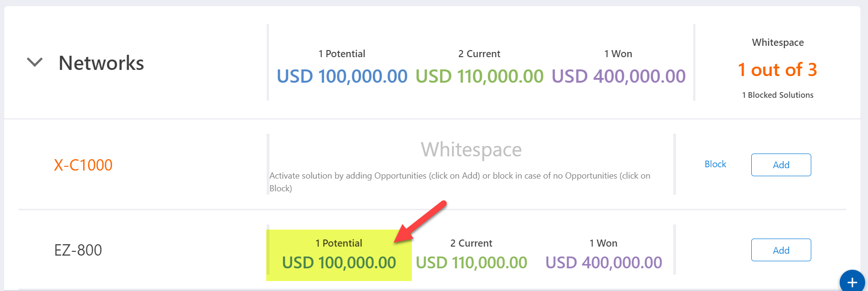Screen dimensions: 868x291
Task: Click the '1 out of 3' whitespace count
Action: point(777,70)
